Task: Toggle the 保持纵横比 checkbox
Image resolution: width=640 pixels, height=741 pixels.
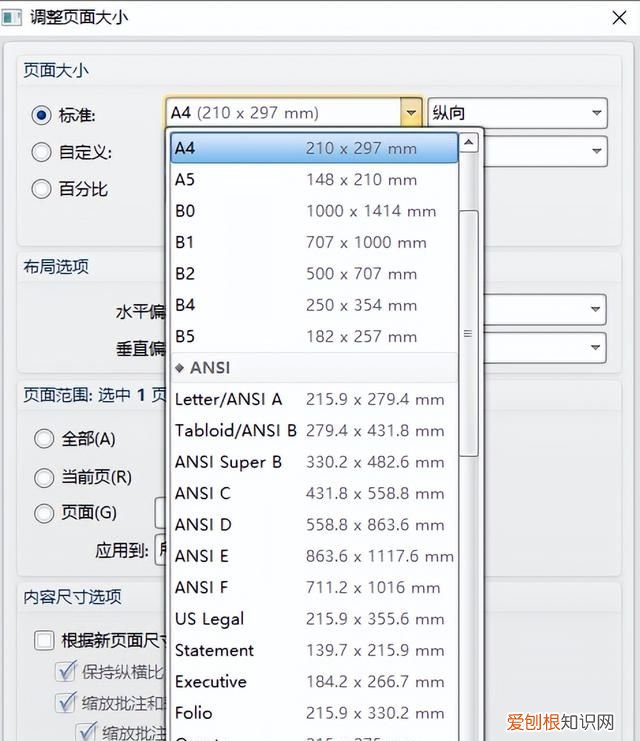Action: tap(65, 672)
